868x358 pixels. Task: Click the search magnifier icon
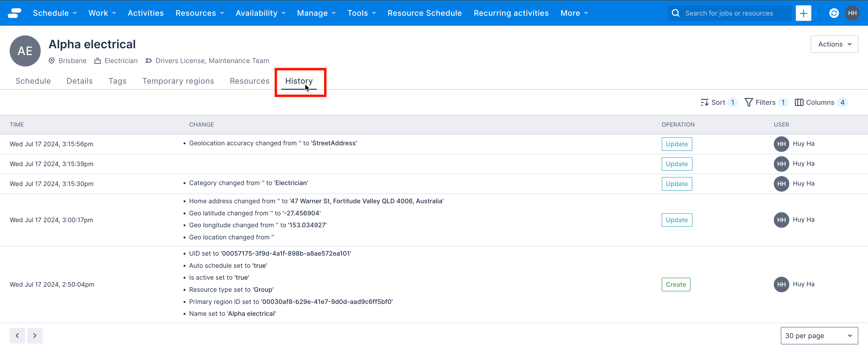tap(675, 13)
